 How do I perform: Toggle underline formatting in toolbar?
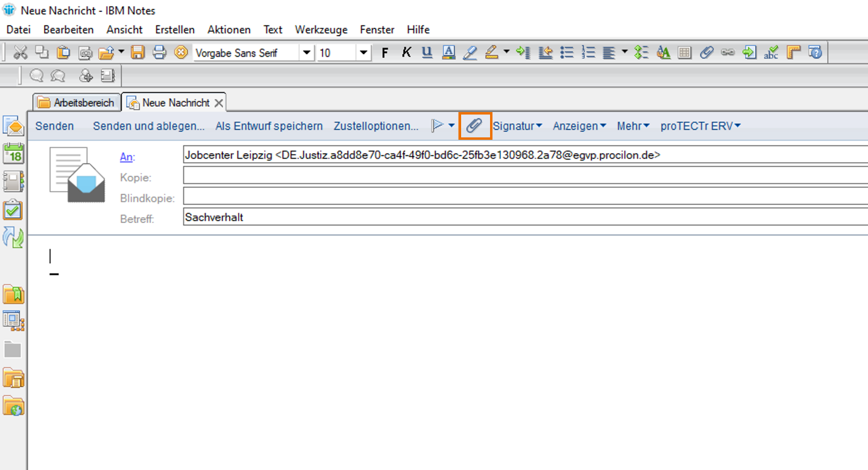[x=427, y=53]
